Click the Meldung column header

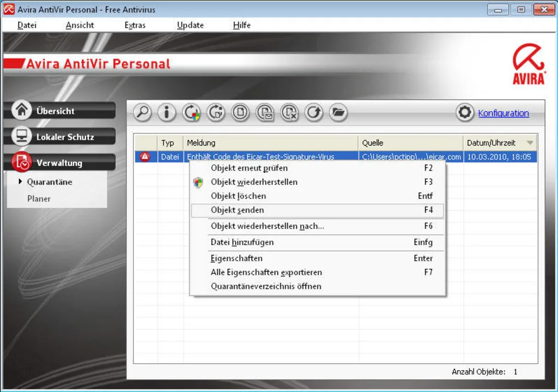tap(270, 143)
